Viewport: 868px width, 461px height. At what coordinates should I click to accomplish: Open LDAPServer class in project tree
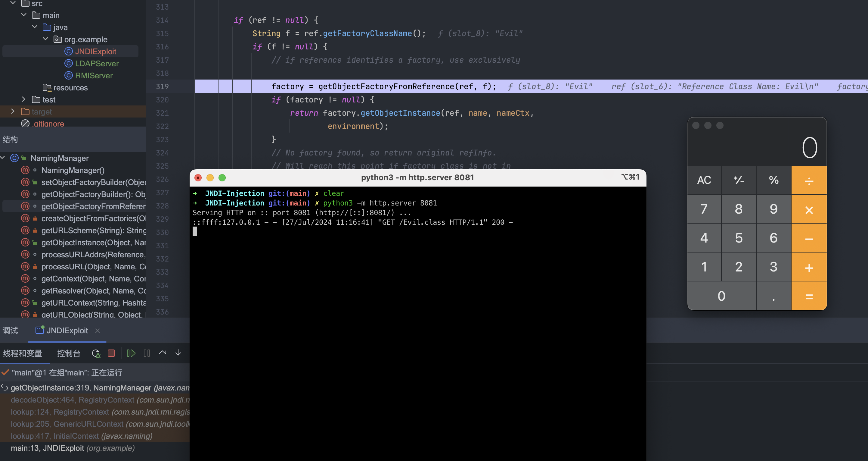[97, 63]
